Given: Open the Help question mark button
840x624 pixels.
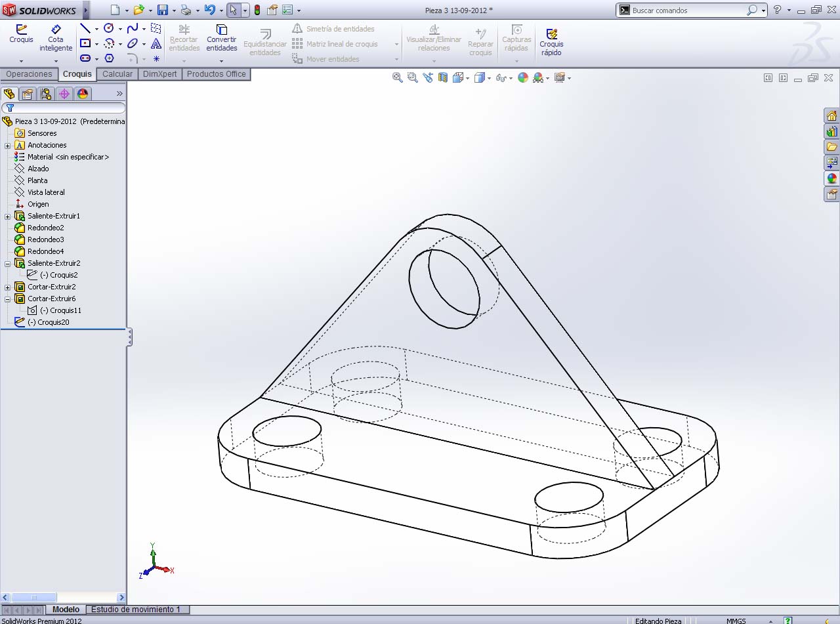Looking at the screenshot, I should point(778,10).
